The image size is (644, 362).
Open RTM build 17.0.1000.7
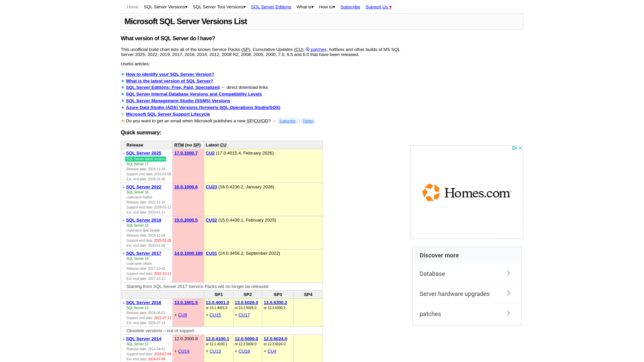click(186, 153)
